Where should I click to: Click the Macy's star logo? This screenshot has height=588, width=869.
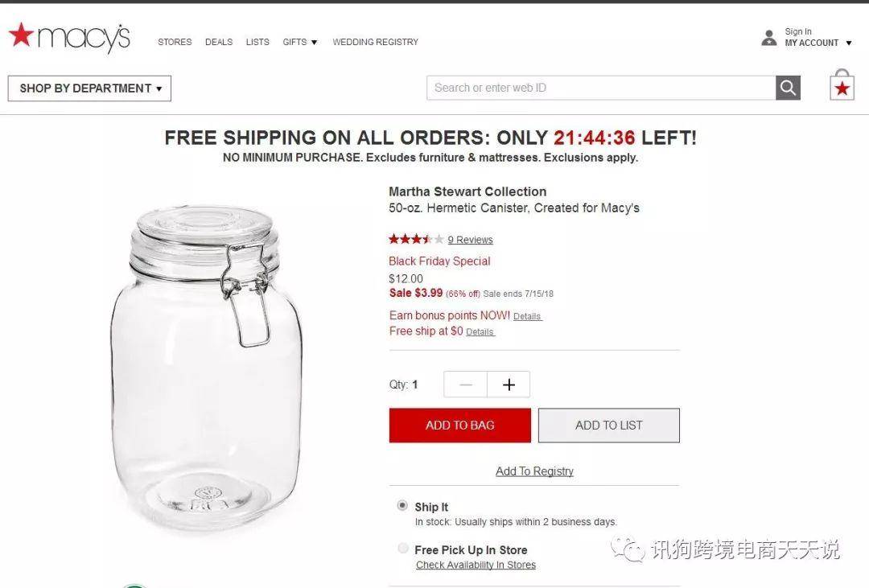[x=69, y=36]
